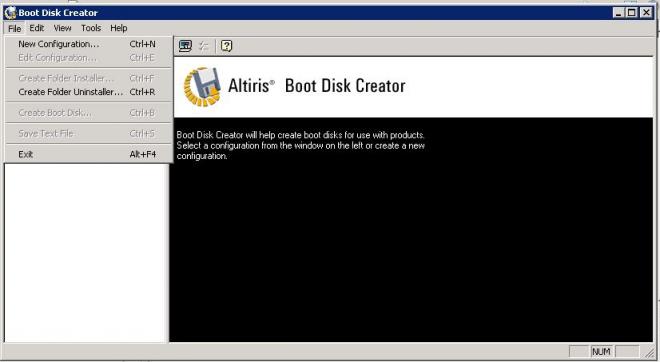Select Edit Configuration menu entry
The image size is (660, 362).
click(88, 58)
